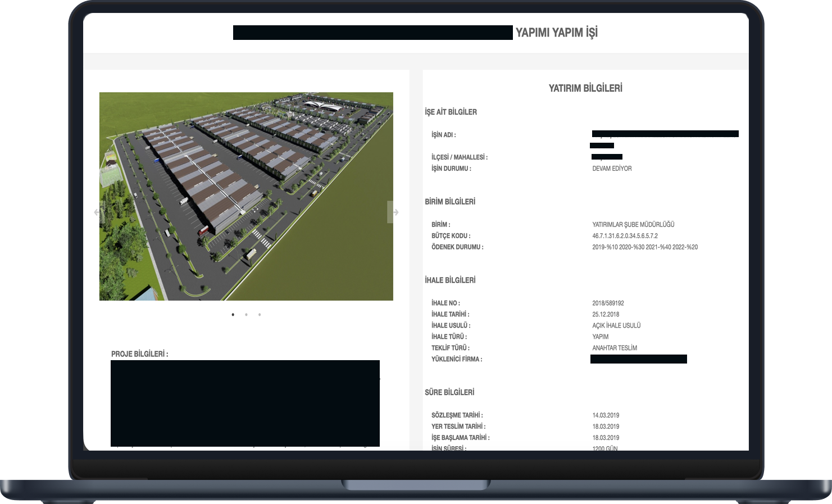Switch to the second carousel slide dot

pyautogui.click(x=246, y=315)
